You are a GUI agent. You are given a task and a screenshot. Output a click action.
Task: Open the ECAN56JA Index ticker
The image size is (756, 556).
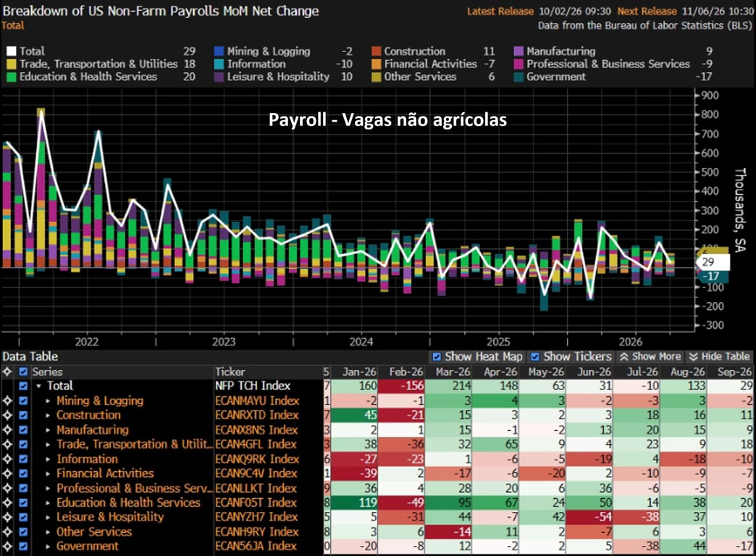(256, 546)
